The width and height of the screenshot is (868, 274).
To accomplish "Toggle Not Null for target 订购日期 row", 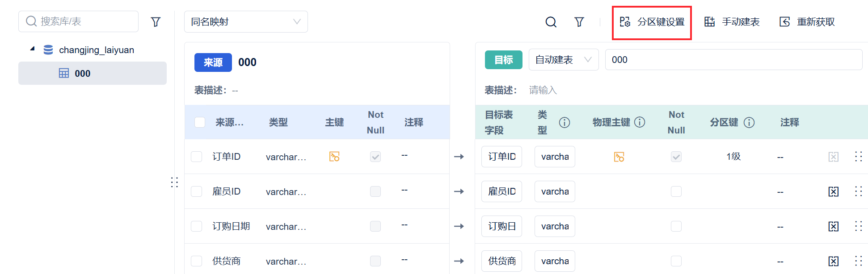I will 676,226.
